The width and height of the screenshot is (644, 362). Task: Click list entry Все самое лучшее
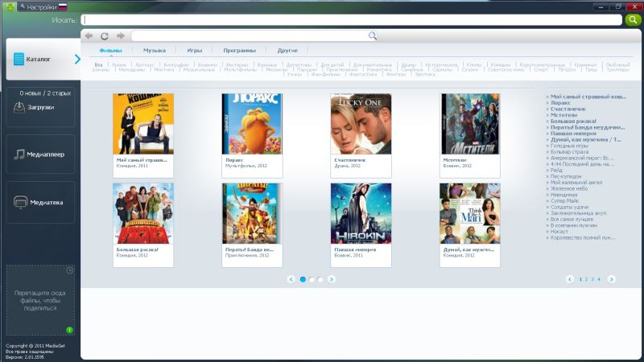[572, 220]
